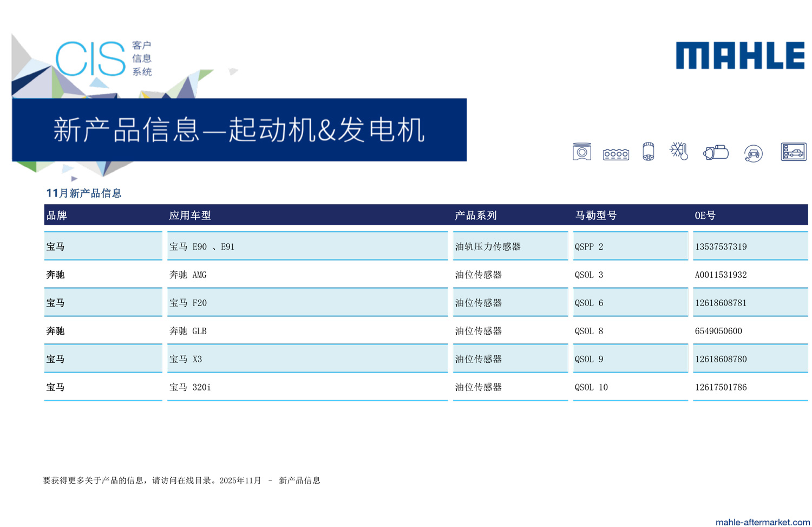Click the starter motor icon
This screenshot has width=812, height=527.
(716, 153)
